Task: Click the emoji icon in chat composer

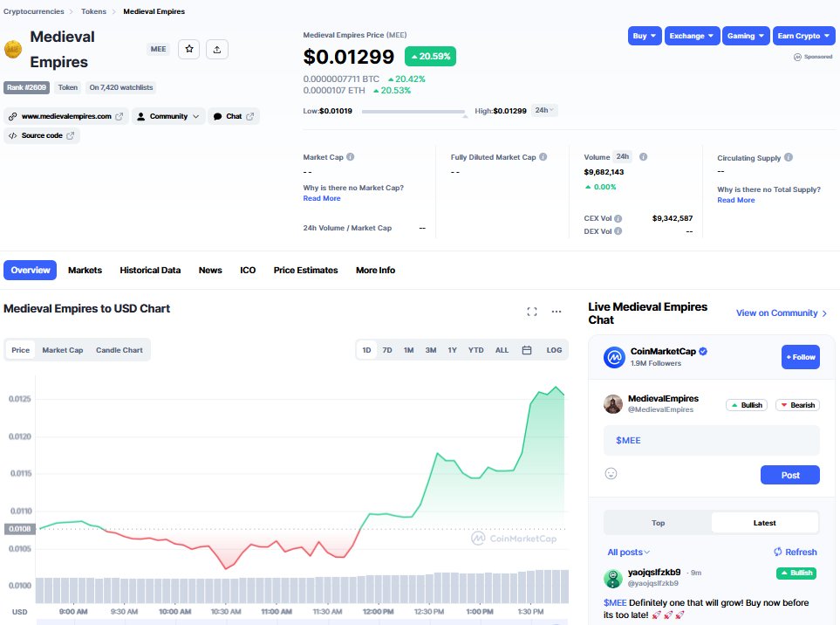Action: pyautogui.click(x=611, y=473)
